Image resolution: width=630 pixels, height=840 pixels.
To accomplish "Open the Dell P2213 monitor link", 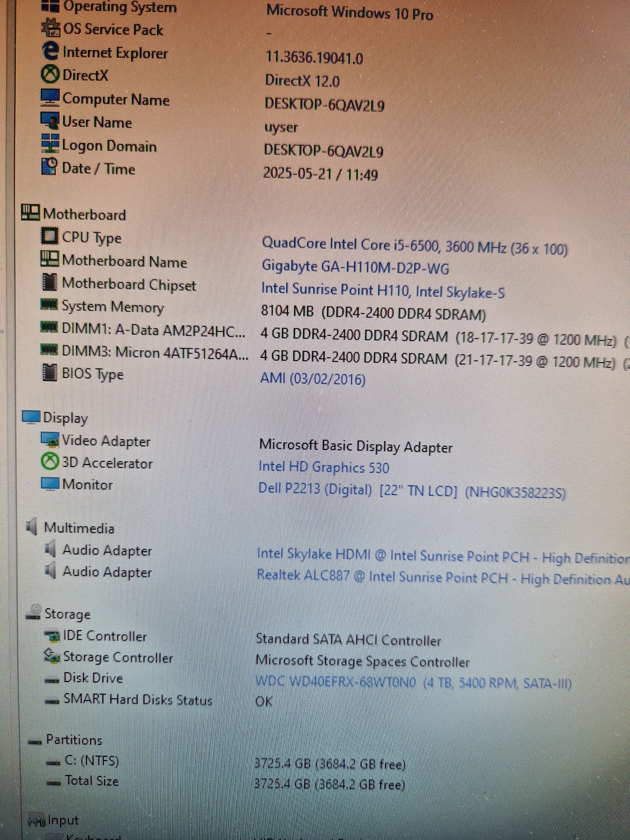I will coord(412,490).
